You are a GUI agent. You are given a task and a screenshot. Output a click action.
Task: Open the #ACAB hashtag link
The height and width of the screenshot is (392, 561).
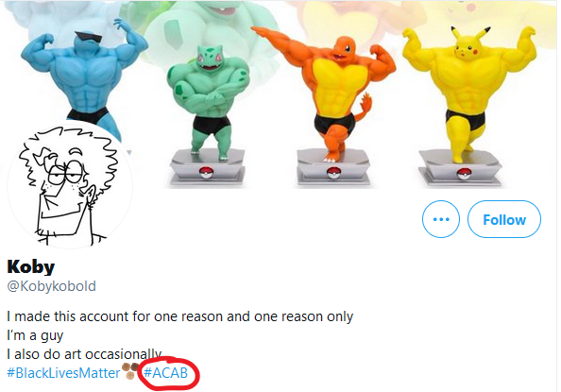(x=165, y=373)
